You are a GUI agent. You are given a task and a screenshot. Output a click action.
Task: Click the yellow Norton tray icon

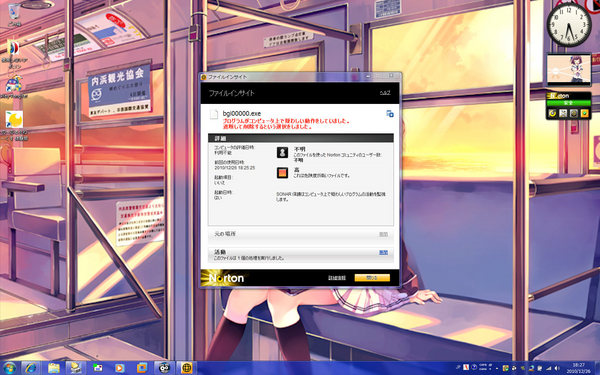coord(505,368)
